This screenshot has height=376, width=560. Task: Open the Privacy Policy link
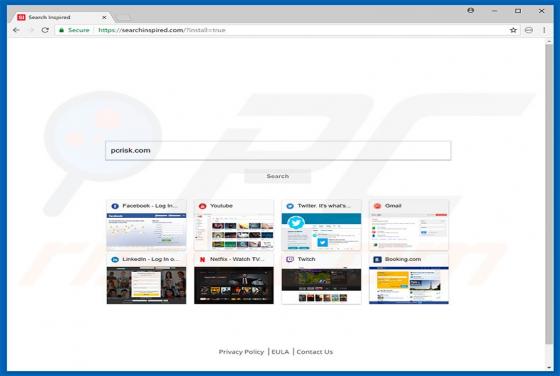tap(241, 352)
